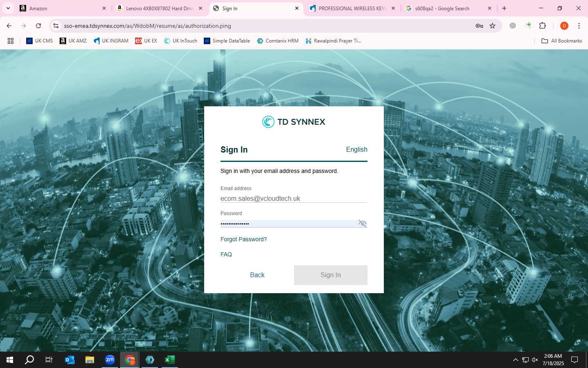
Task: Open the saved password key icon
Action: point(479,26)
